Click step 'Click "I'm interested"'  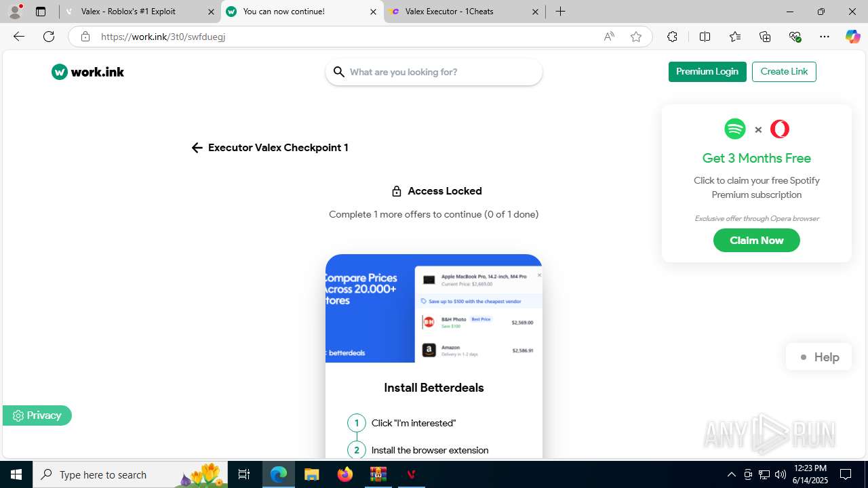pos(414,423)
